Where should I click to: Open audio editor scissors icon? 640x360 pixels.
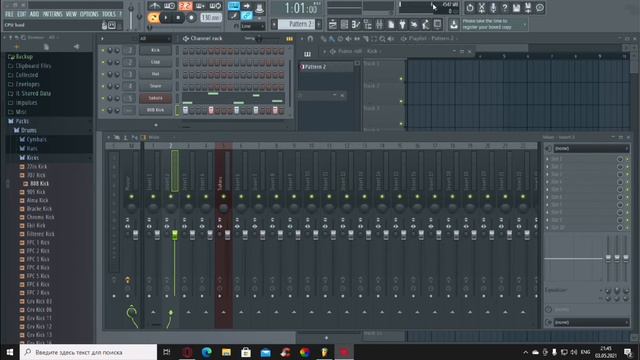[x=482, y=7]
